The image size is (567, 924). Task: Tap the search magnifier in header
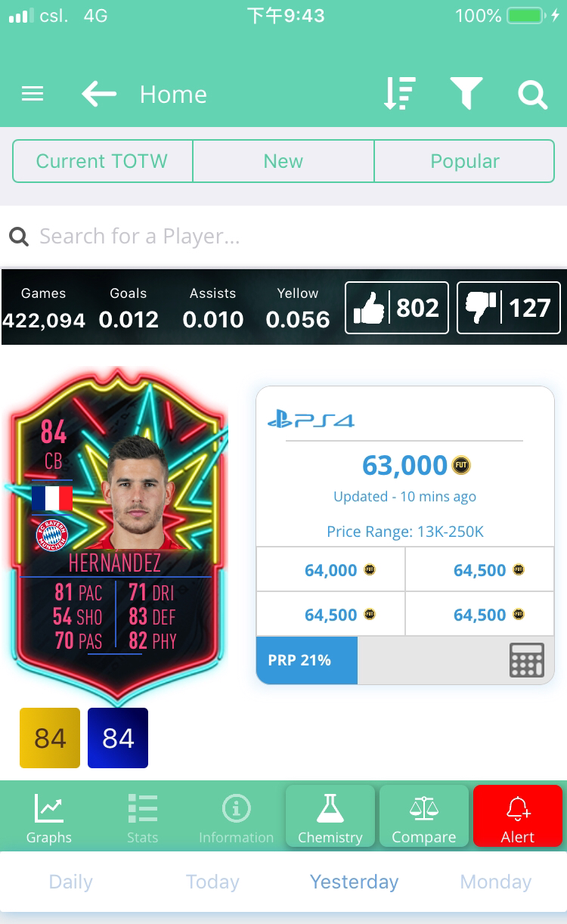[x=532, y=95]
